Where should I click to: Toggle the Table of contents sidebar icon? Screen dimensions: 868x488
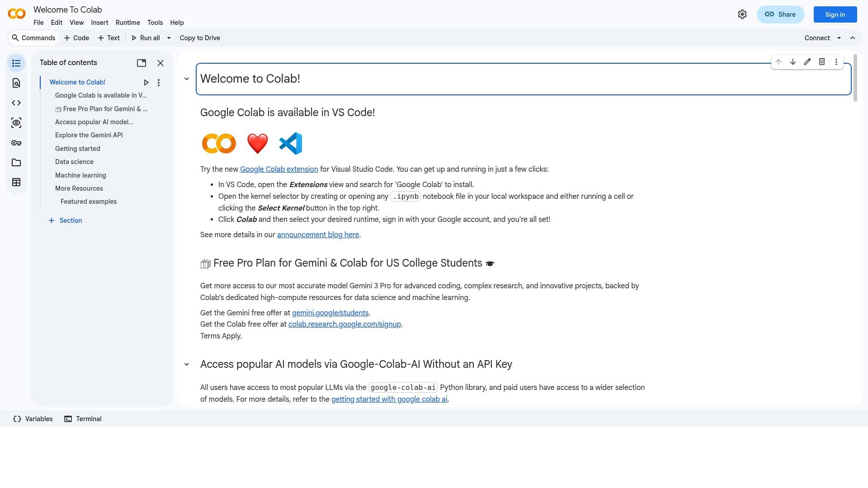point(16,63)
